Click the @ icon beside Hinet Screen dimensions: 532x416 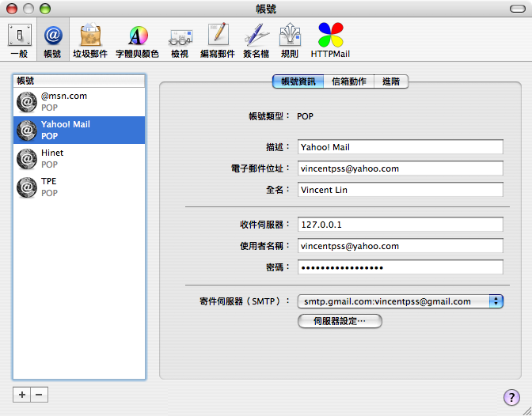[27, 159]
